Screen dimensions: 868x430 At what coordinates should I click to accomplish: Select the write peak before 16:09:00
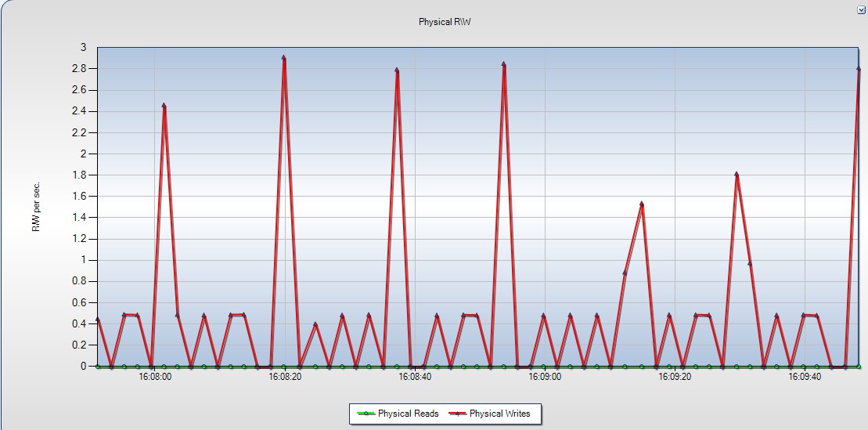(504, 64)
